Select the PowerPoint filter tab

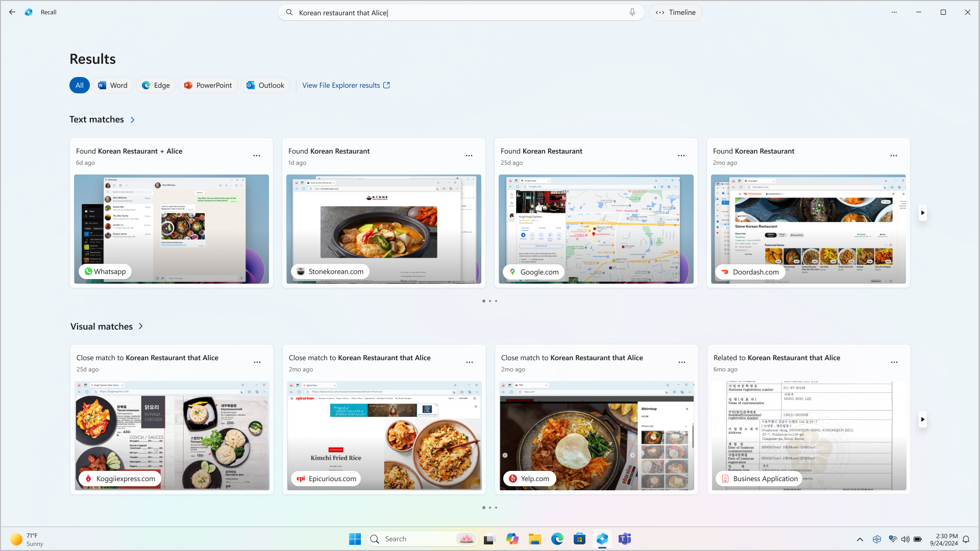208,85
